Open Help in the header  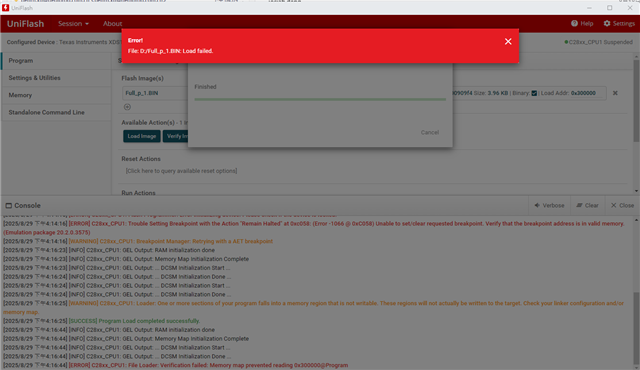click(582, 24)
